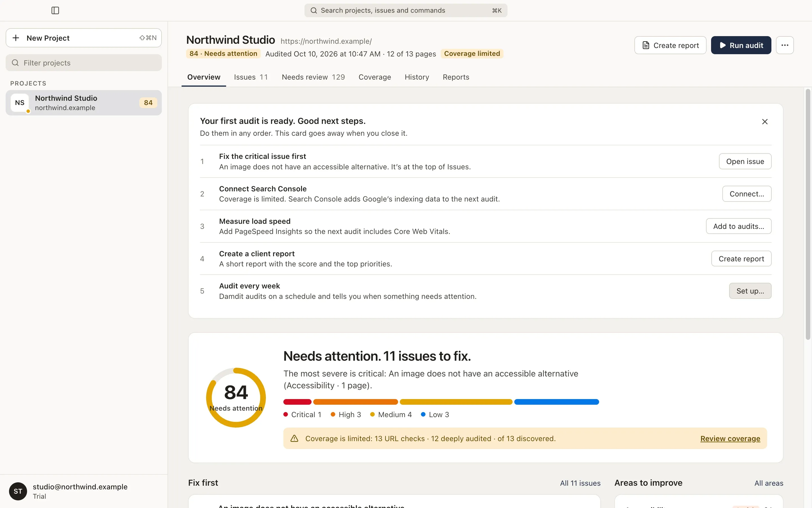Click the https://northwind.example/ URL
This screenshot has height=508, width=812.
[326, 41]
